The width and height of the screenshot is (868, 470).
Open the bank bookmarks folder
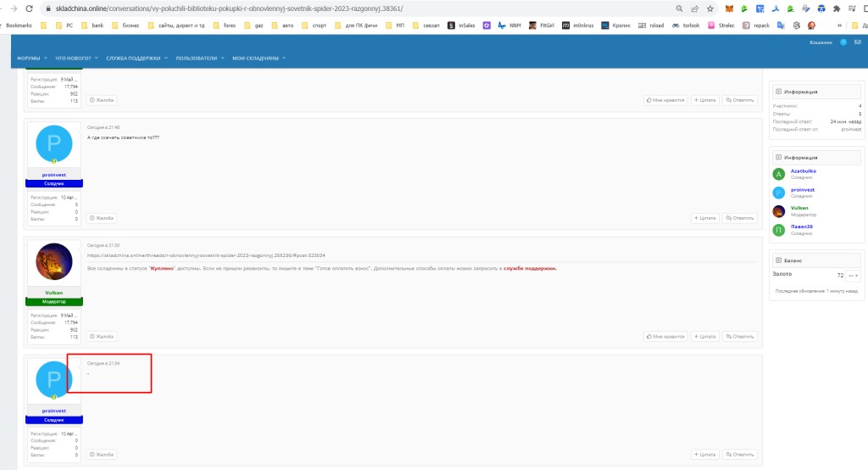click(x=92, y=25)
